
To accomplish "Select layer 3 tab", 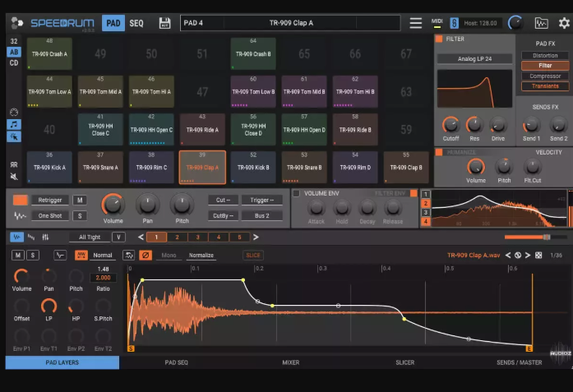I will tap(197, 238).
